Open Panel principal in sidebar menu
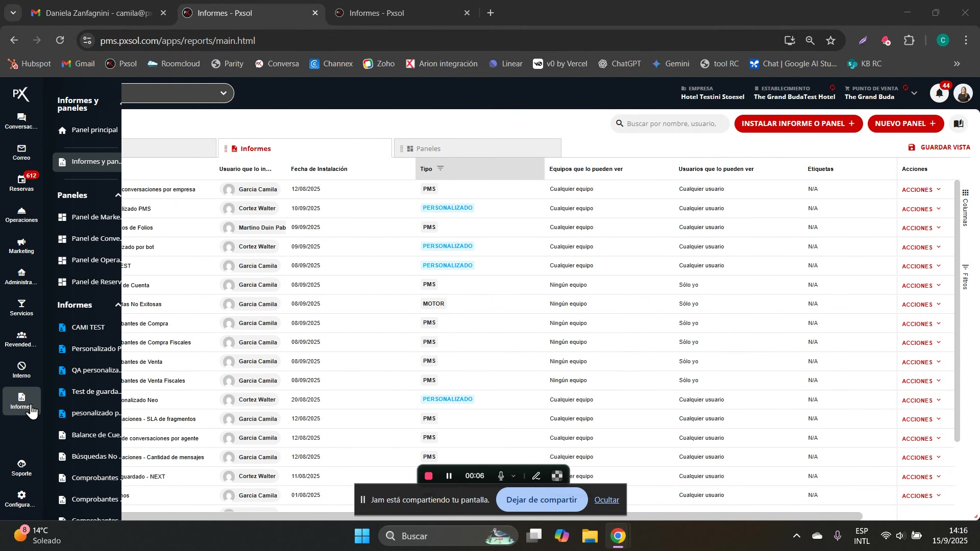Image resolution: width=980 pixels, height=551 pixels. (x=87, y=130)
